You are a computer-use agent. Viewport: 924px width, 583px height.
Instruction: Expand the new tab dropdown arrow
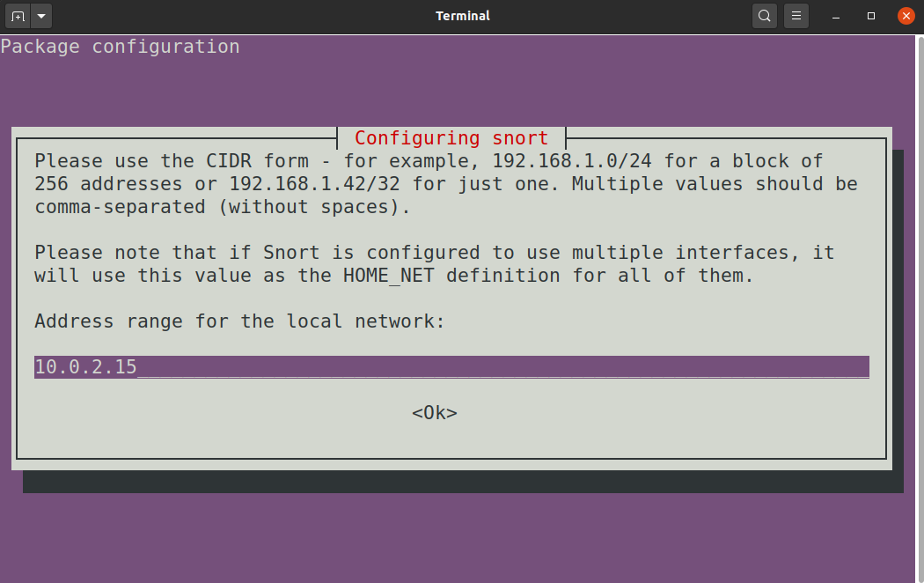[x=41, y=16]
